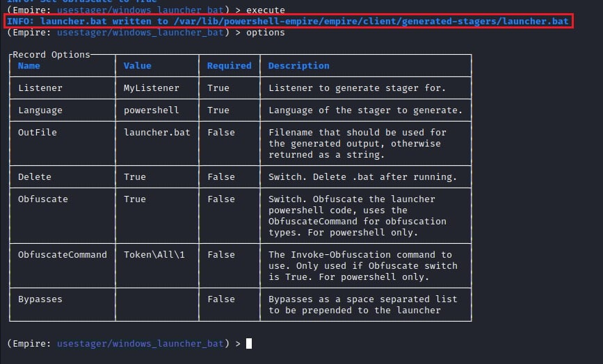This screenshot has width=603, height=364.
Task: Click the 'options' command text
Action: point(266,33)
